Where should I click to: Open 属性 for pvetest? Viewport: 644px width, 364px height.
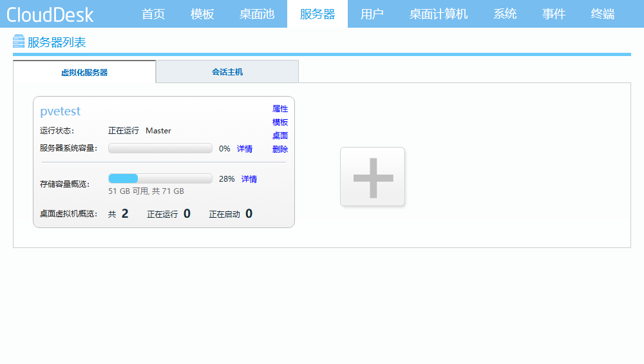(280, 109)
